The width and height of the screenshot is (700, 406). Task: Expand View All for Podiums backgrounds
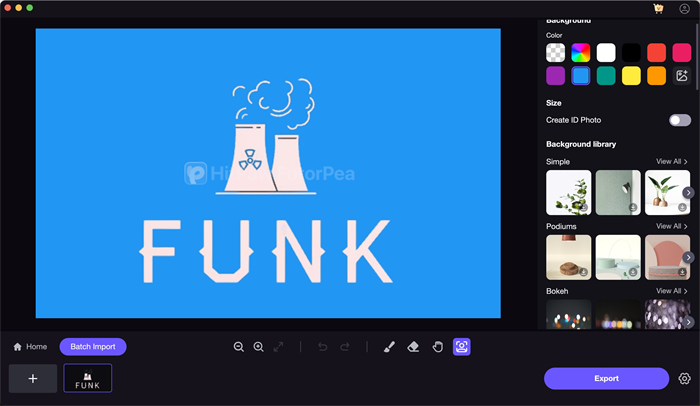(x=672, y=226)
